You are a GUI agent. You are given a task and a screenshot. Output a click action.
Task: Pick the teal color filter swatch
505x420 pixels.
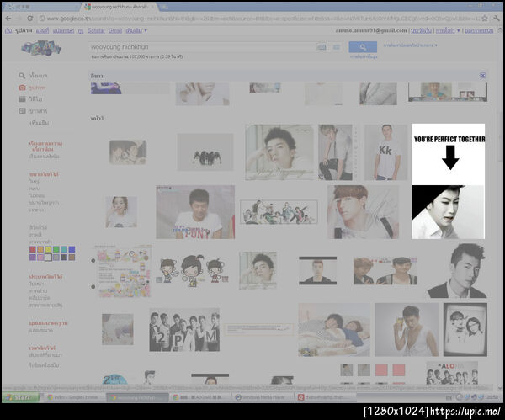[x=64, y=249]
